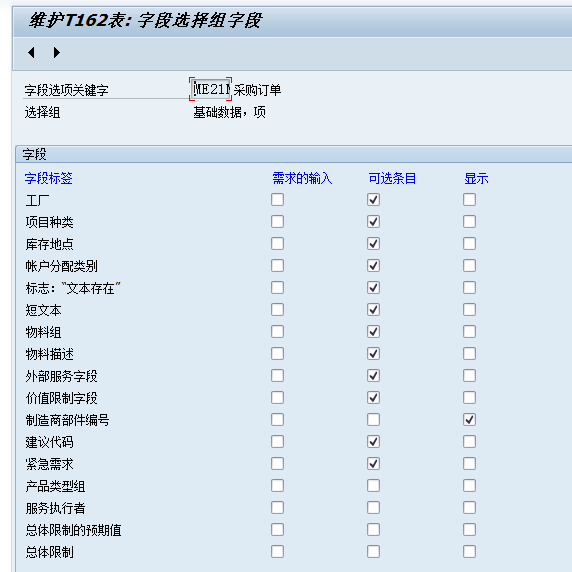Check 显示 for 建议代码
The width and height of the screenshot is (572, 572).
[x=469, y=442]
